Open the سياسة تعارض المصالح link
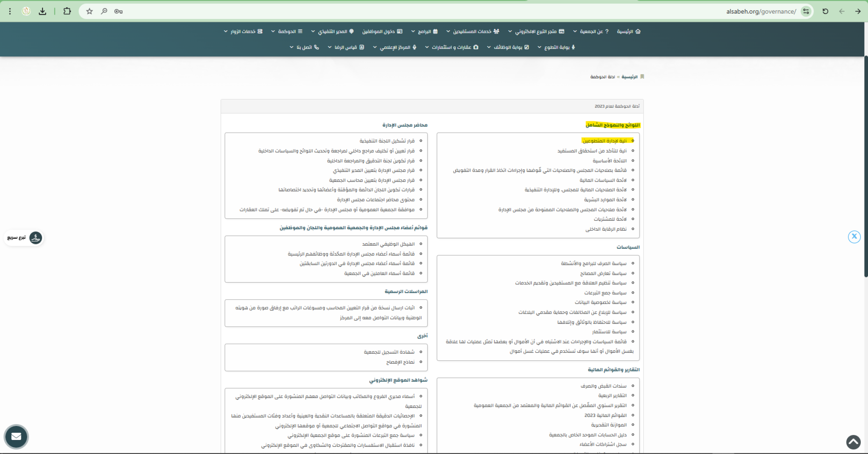Image resolution: width=868 pixels, height=454 pixels. coord(603,273)
